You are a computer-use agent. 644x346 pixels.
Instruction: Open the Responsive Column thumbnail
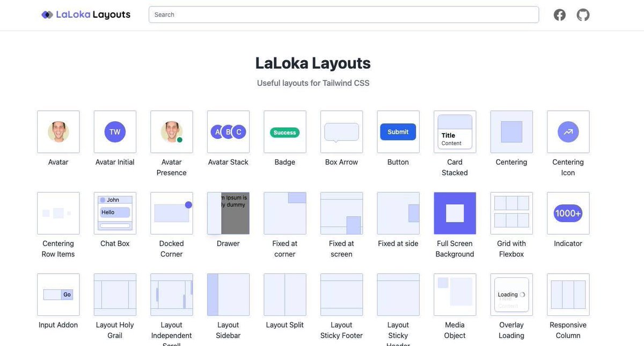pos(568,295)
